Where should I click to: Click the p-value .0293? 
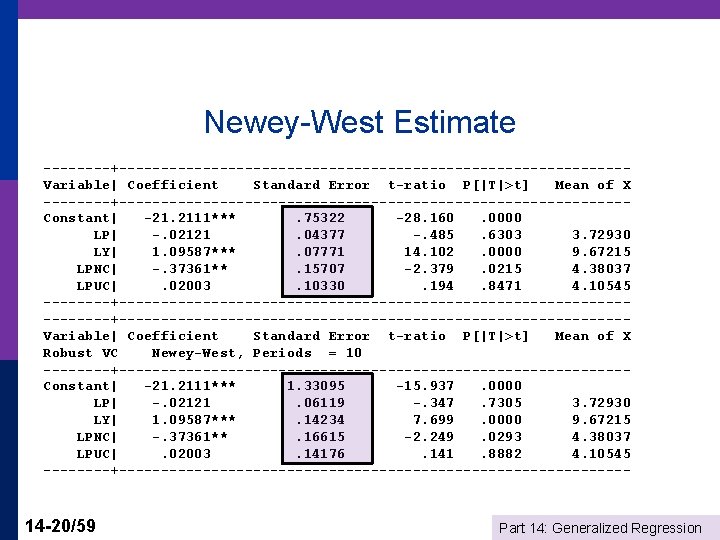(501, 437)
